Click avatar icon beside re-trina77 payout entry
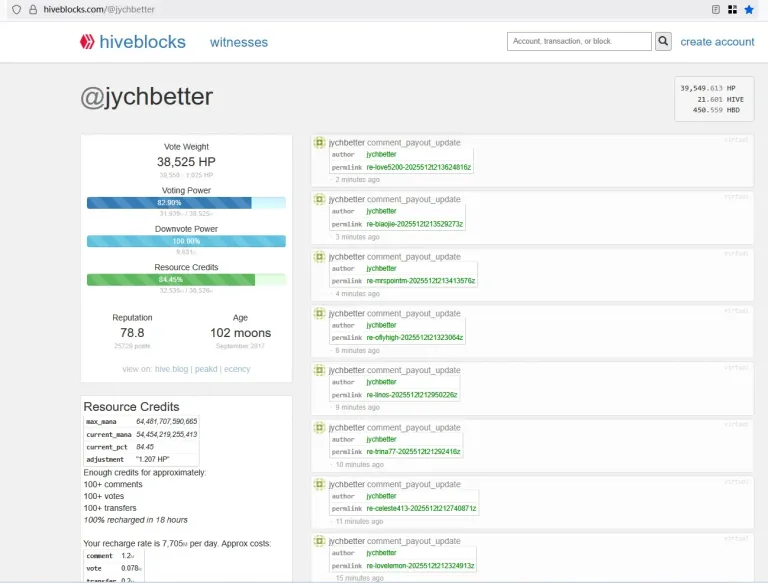The width and height of the screenshot is (768, 583). pos(319,428)
